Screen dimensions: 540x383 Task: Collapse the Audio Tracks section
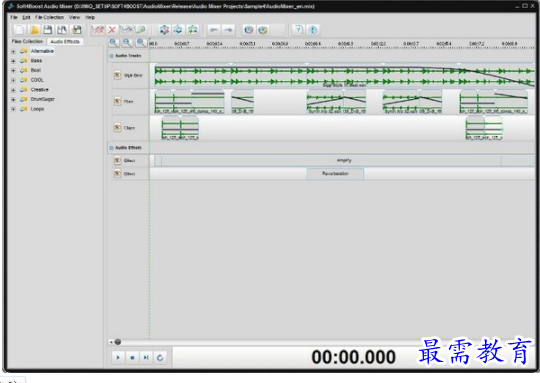coord(111,56)
